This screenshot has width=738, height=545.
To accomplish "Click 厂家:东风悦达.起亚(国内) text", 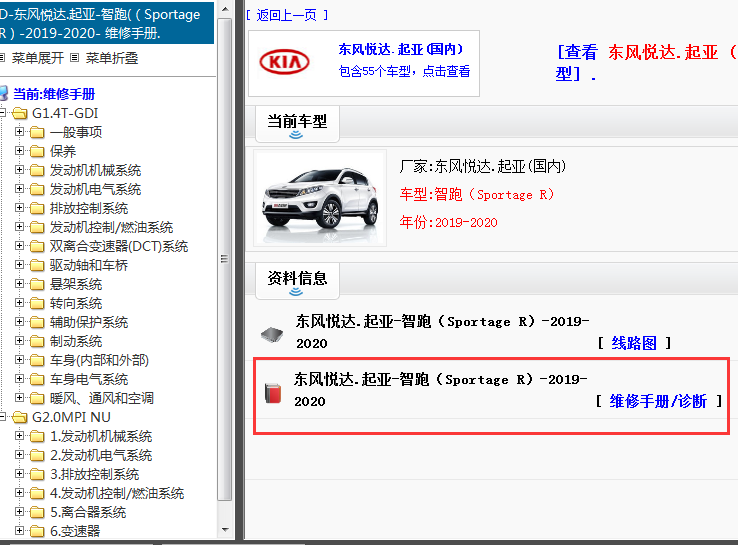I will tap(482, 166).
